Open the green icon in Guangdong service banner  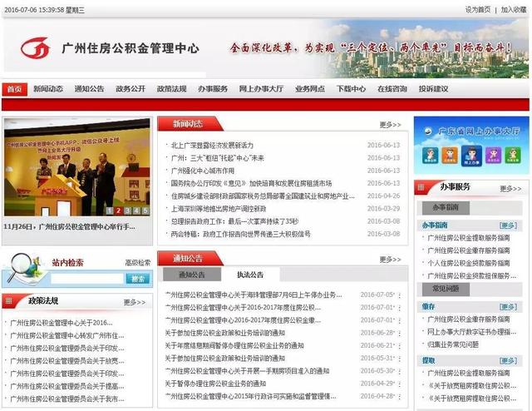tap(513, 156)
